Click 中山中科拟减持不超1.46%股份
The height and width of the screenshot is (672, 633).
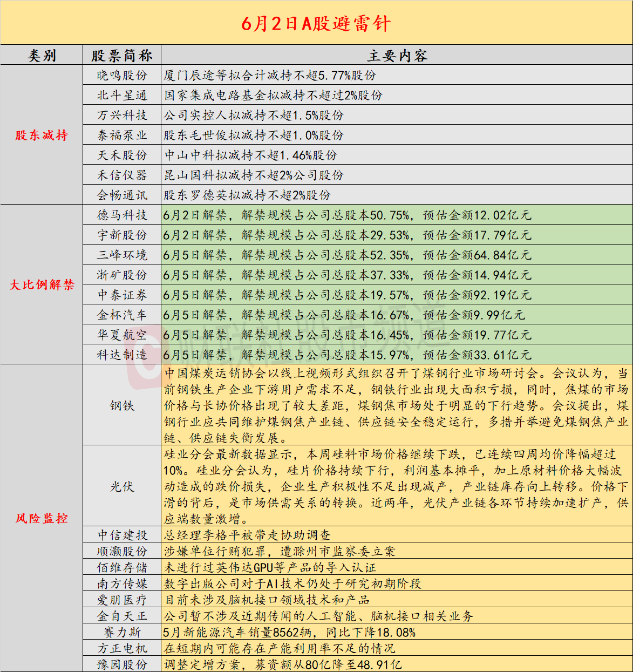(250, 155)
